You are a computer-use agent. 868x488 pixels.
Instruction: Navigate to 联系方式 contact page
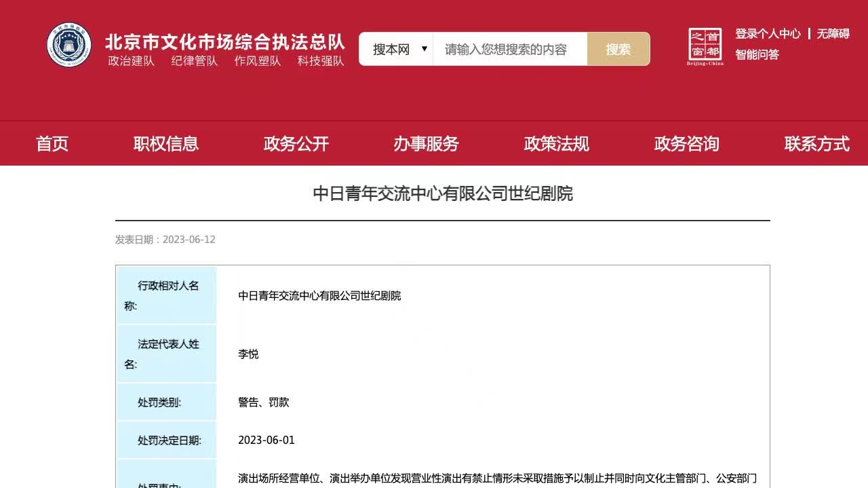(x=816, y=144)
